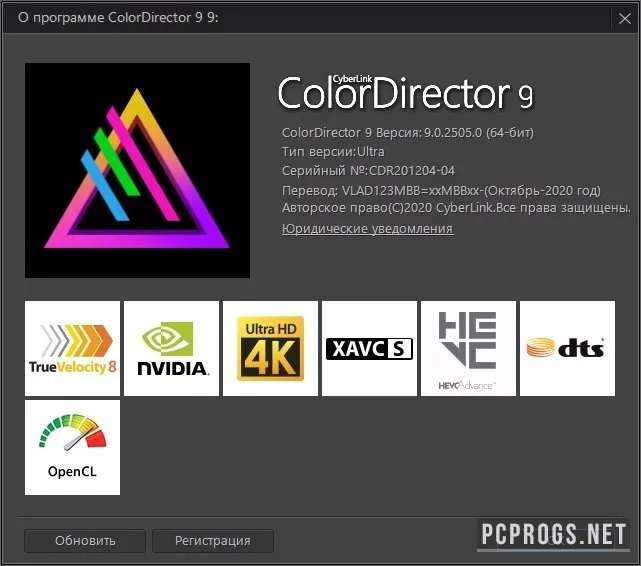Click the dts logo tile

(x=567, y=349)
